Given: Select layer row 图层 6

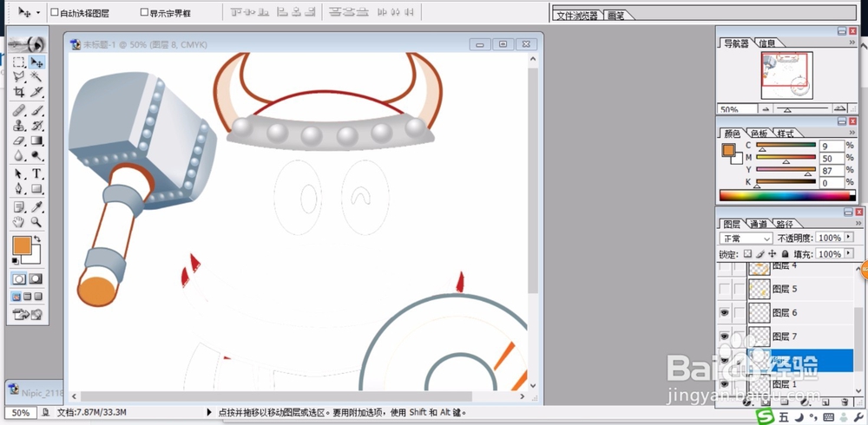Looking at the screenshot, I should coord(786,312).
